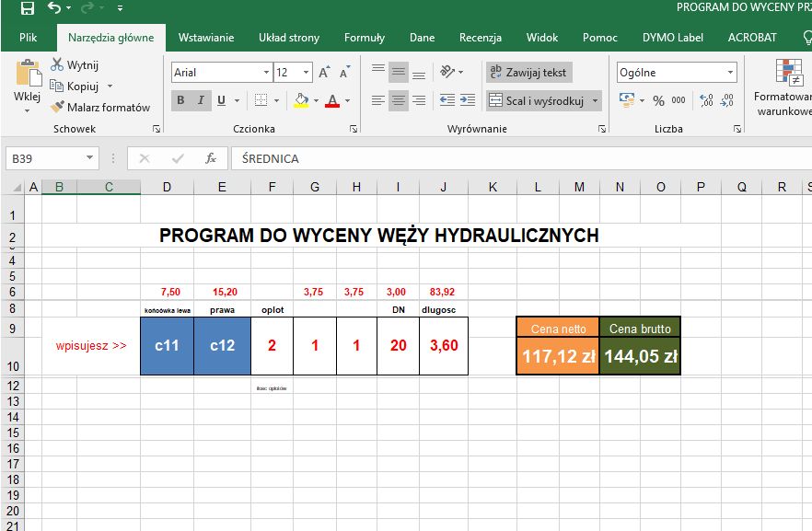Click the text orientation icon
The height and width of the screenshot is (531, 812).
tap(447, 72)
